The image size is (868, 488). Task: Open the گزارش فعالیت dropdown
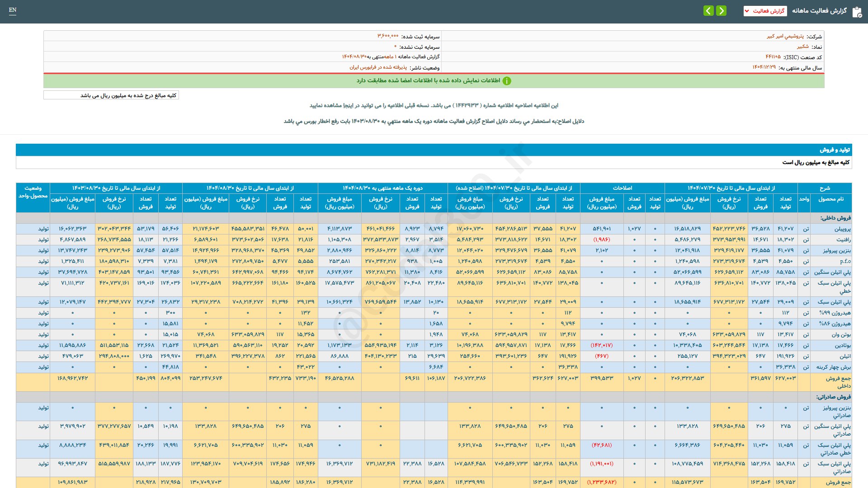[x=765, y=11]
